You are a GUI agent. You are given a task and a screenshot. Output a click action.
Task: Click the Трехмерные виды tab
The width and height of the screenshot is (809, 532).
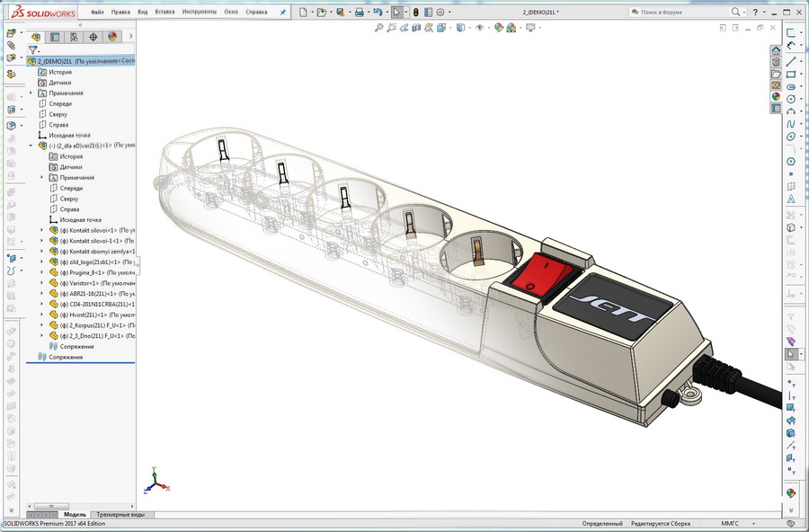tap(120, 514)
